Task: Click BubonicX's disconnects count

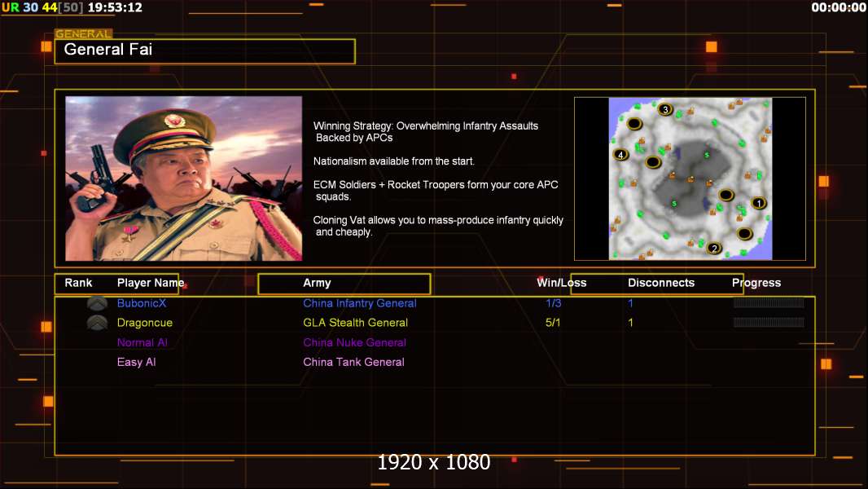Action: pos(630,303)
